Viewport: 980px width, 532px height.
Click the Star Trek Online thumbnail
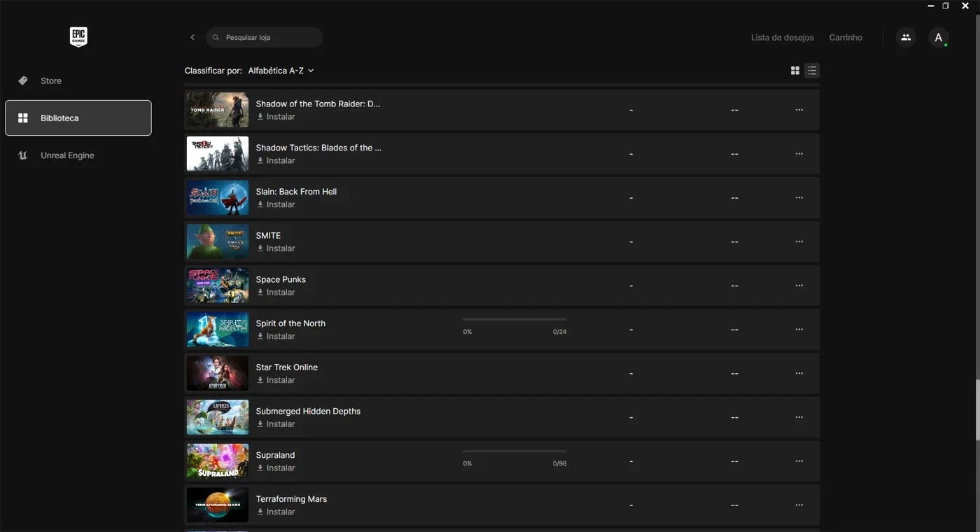tap(218, 373)
